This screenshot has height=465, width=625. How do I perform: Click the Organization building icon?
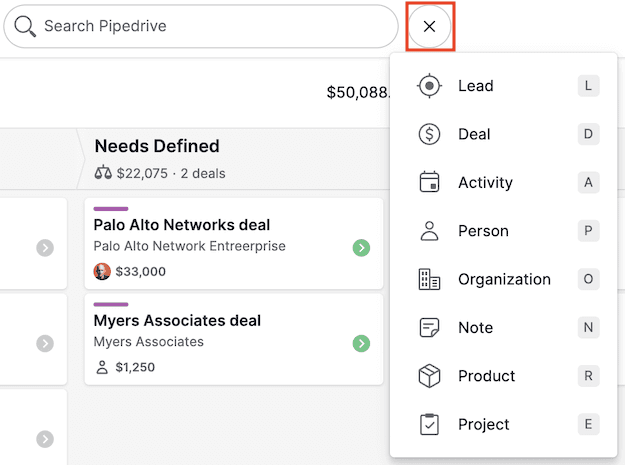pos(429,280)
